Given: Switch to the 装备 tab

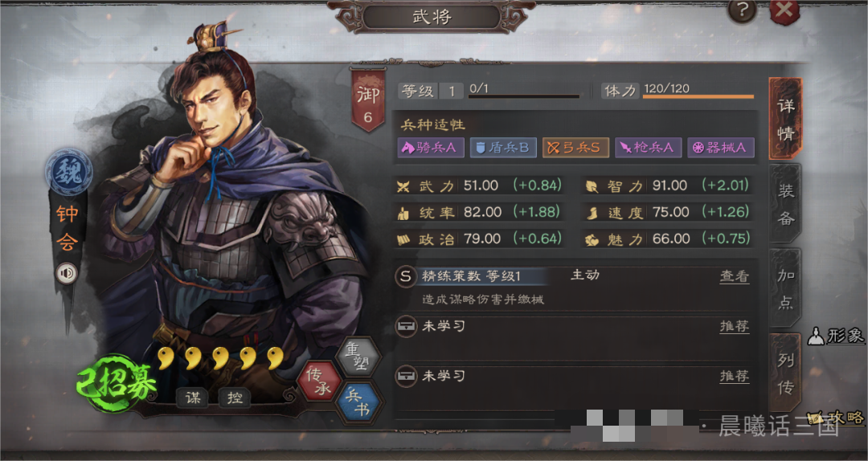Looking at the screenshot, I should click(785, 204).
